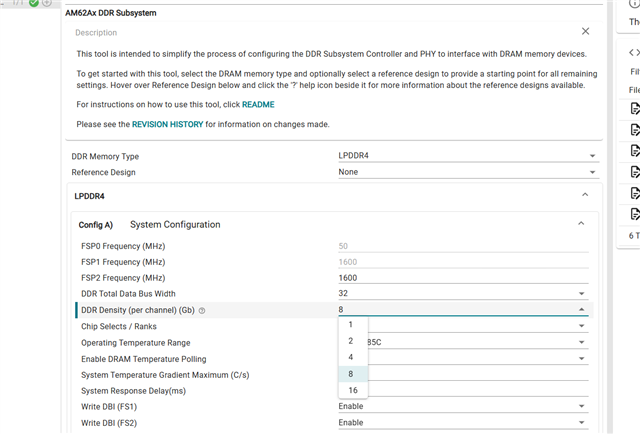The image size is (640, 434).
Task: Collapse Config A System Configuration section
Action: pos(581,223)
